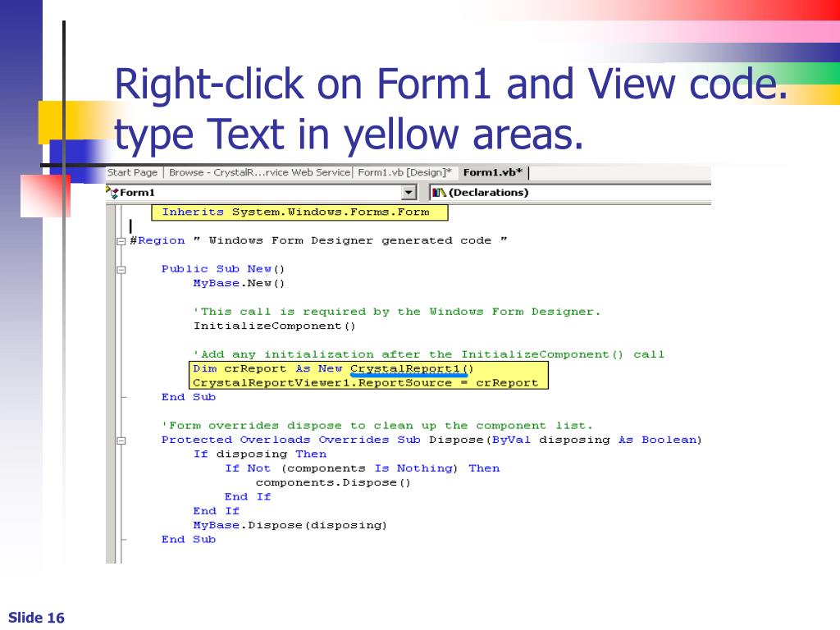This screenshot has width=840, height=630.
Task: Click the 'Add any initialization comment line
Action: (x=428, y=354)
